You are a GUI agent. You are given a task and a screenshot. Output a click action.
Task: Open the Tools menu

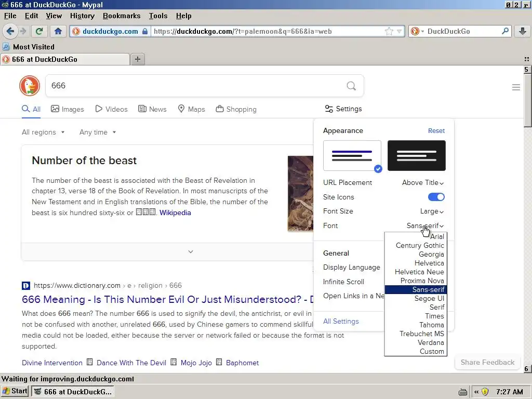tap(158, 16)
